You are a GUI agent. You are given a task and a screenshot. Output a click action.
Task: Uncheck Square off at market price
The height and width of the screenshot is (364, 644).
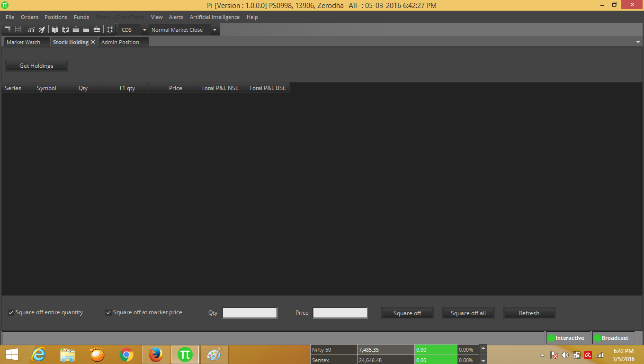pos(108,313)
